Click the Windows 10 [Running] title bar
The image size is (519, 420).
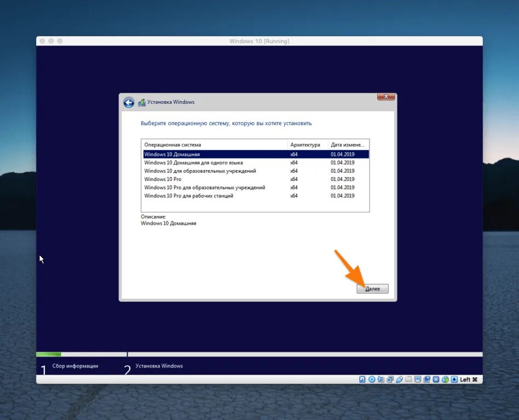click(x=259, y=41)
